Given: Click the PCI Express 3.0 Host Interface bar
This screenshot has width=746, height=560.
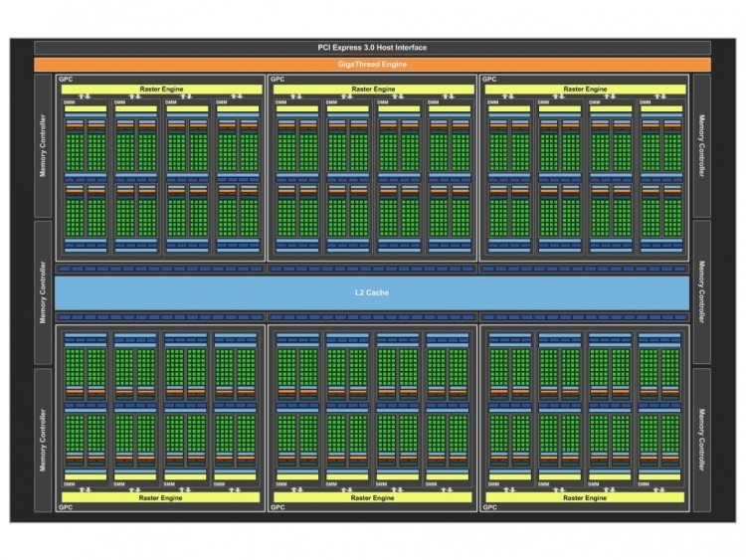Looking at the screenshot, I should [x=372, y=47].
